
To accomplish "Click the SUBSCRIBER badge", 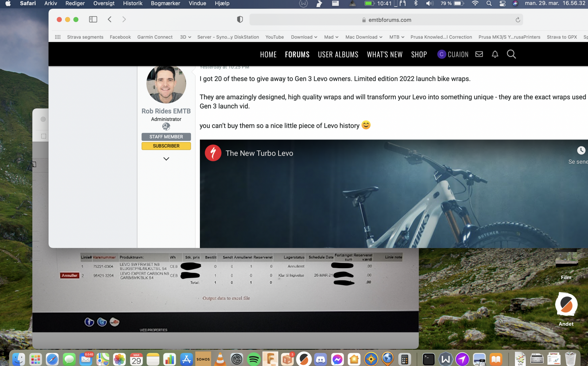I will click(x=166, y=146).
